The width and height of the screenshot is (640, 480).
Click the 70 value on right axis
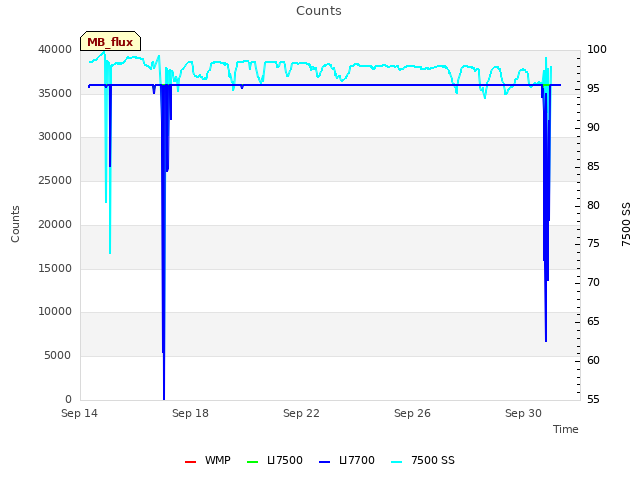click(593, 282)
